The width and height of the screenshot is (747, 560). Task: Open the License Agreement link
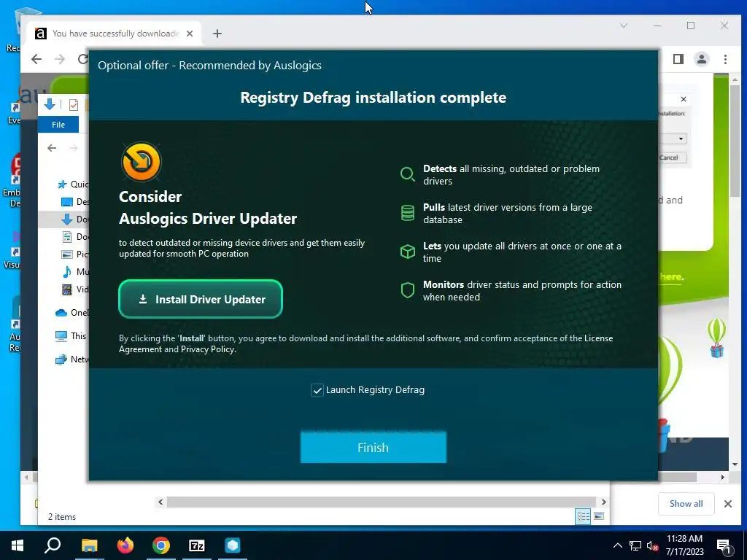(x=366, y=343)
